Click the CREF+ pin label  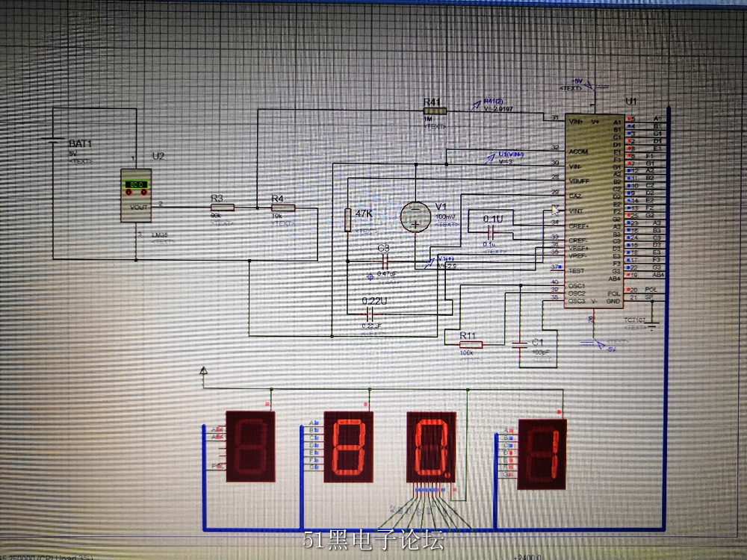(578, 225)
